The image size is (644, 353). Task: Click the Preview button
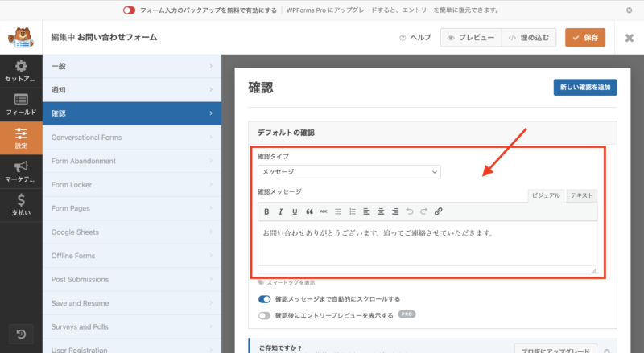[471, 38]
